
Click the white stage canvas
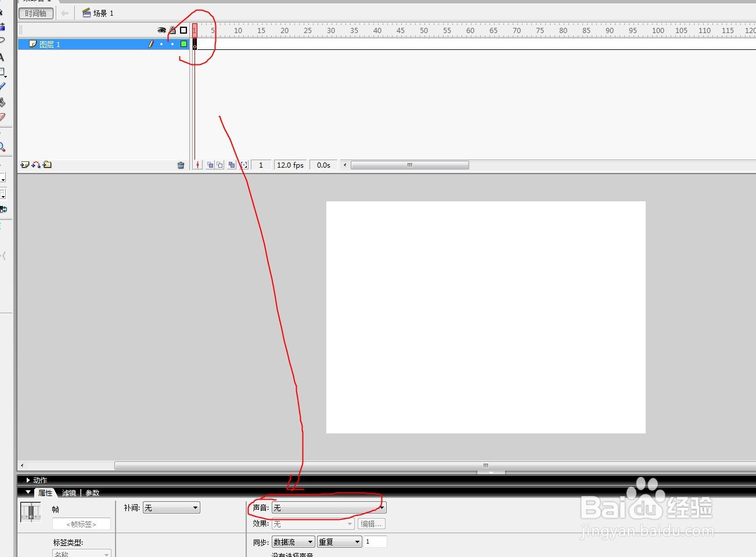pos(486,317)
